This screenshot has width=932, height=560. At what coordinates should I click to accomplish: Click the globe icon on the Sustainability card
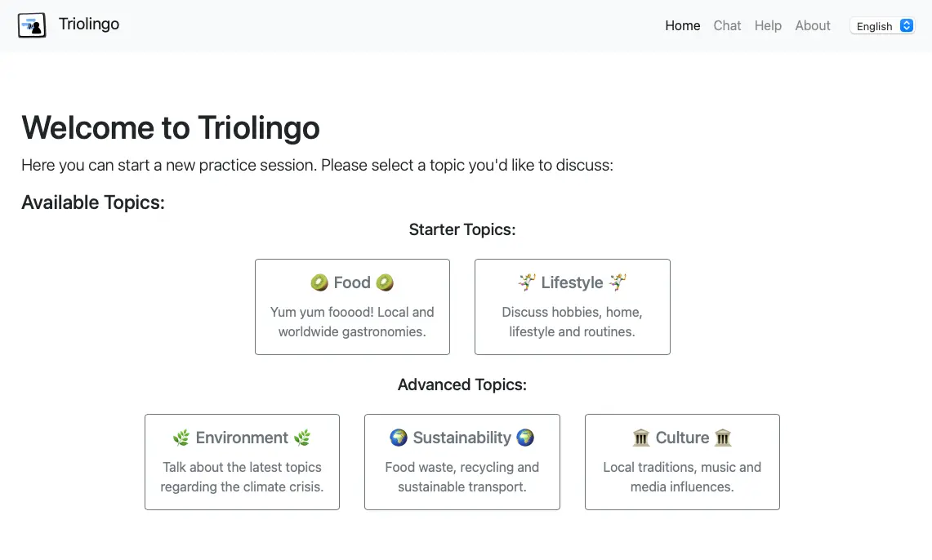(398, 438)
